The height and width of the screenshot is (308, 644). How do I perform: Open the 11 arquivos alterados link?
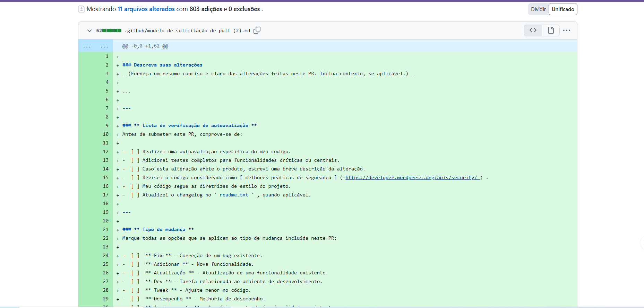[x=146, y=9]
